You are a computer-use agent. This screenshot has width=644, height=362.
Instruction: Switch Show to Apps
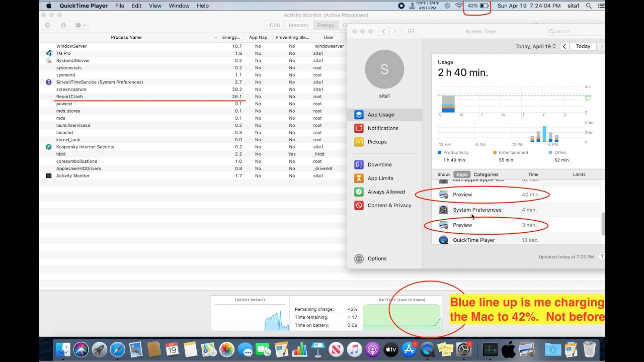click(462, 174)
